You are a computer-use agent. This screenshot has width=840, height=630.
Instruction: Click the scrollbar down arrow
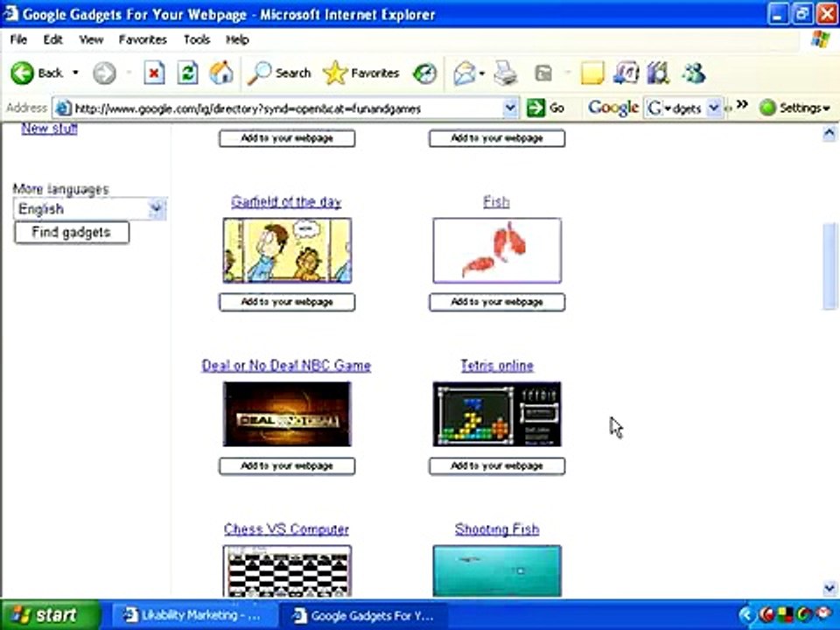tap(829, 588)
